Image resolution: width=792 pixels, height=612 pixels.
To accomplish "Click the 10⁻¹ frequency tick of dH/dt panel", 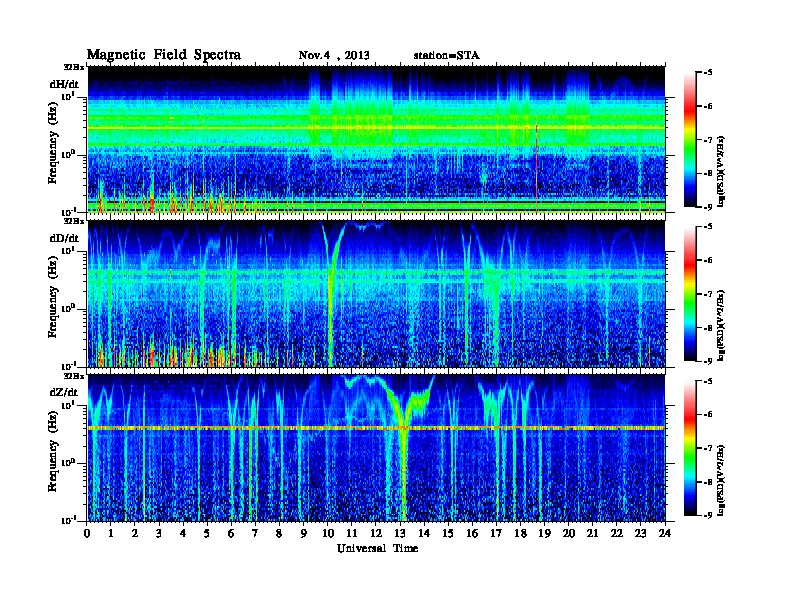I will (x=69, y=211).
